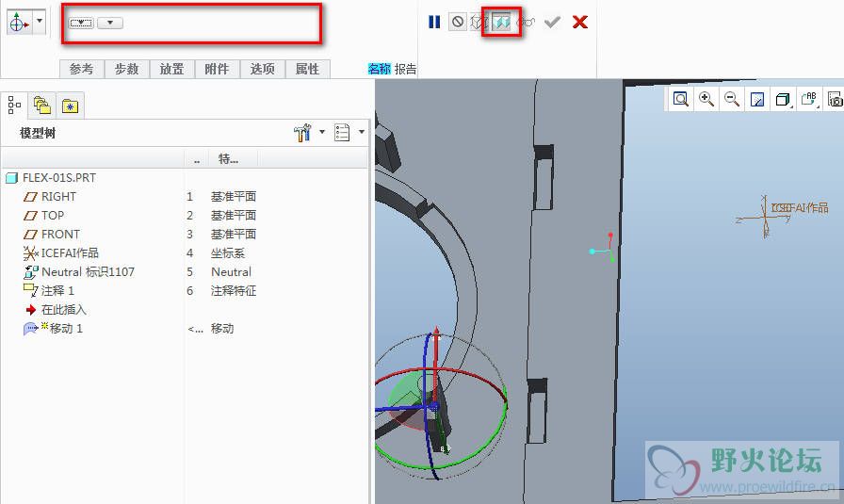Select 注释 1 annotation feature

57,291
